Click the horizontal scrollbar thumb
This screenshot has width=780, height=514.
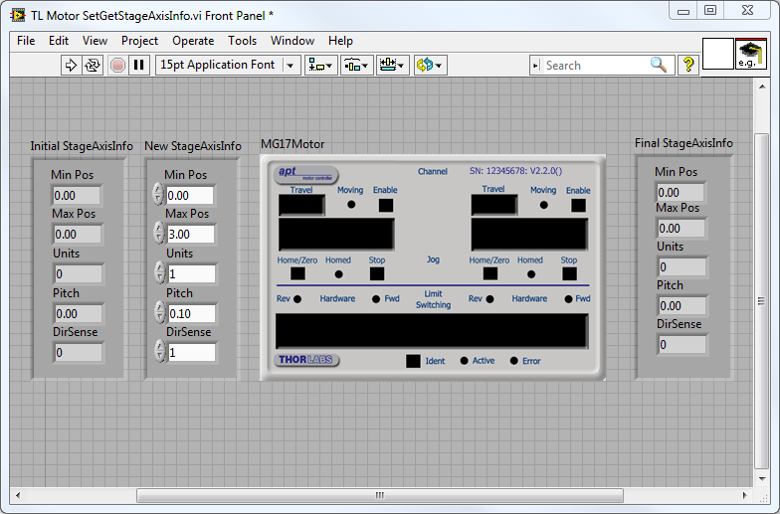click(x=380, y=495)
